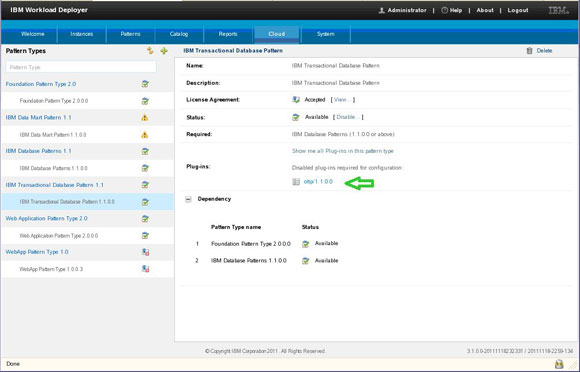The height and width of the screenshot is (372, 580).
Task: Click status icon beside Foundation Pattern Type 2.0.0.0 in the sidebar
Action: (145, 101)
